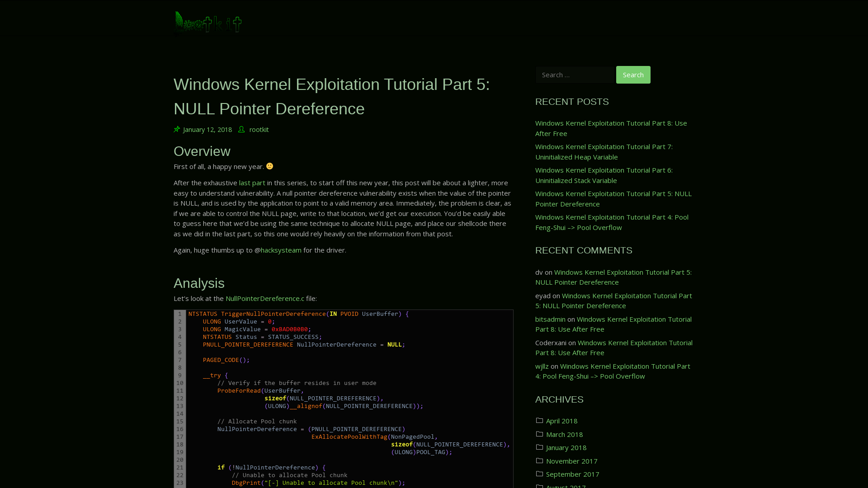Screen dimensions: 868x488
Task: Open the November 2017 archive
Action: tap(571, 461)
